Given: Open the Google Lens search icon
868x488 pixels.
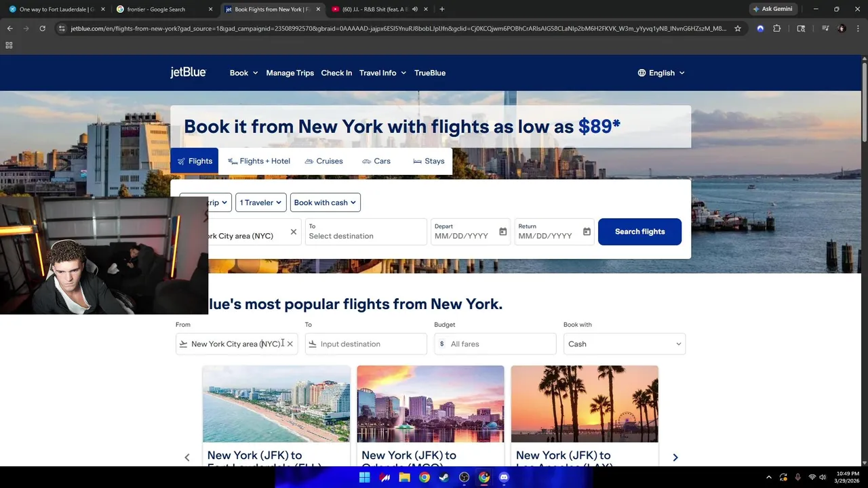Looking at the screenshot, I should (801, 28).
